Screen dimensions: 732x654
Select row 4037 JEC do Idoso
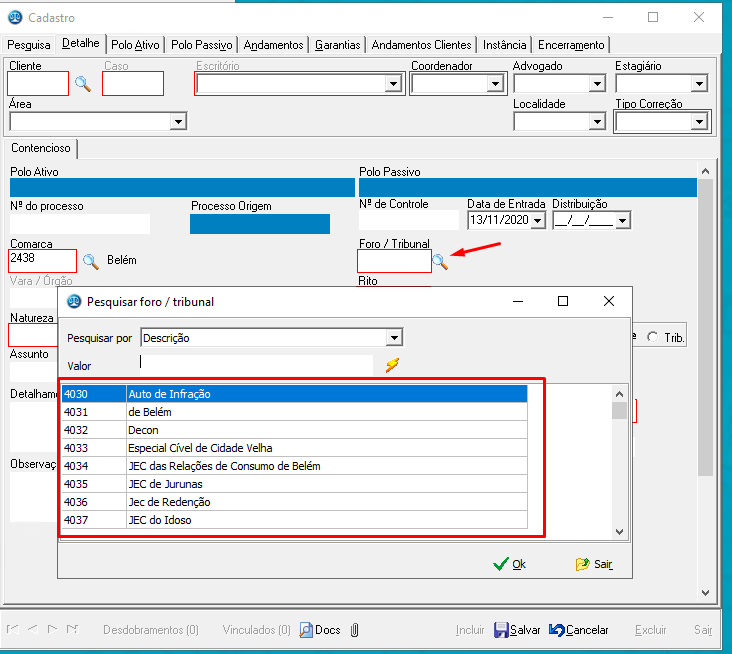click(x=295, y=520)
